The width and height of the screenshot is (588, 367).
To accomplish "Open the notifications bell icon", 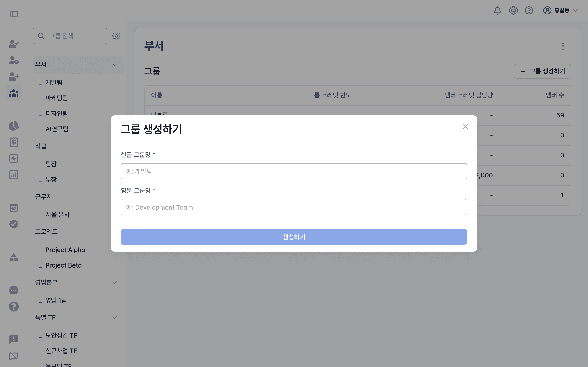I will [497, 10].
